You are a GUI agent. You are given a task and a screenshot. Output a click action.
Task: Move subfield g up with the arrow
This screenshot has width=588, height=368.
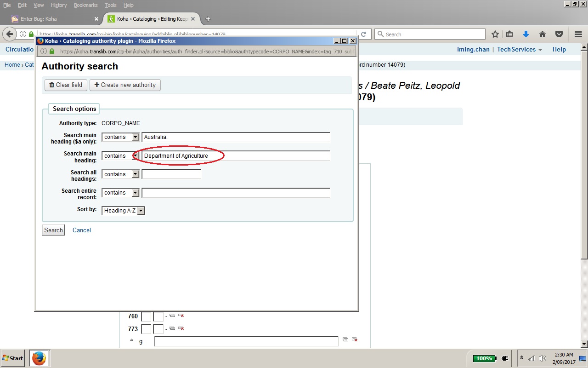[x=132, y=340]
